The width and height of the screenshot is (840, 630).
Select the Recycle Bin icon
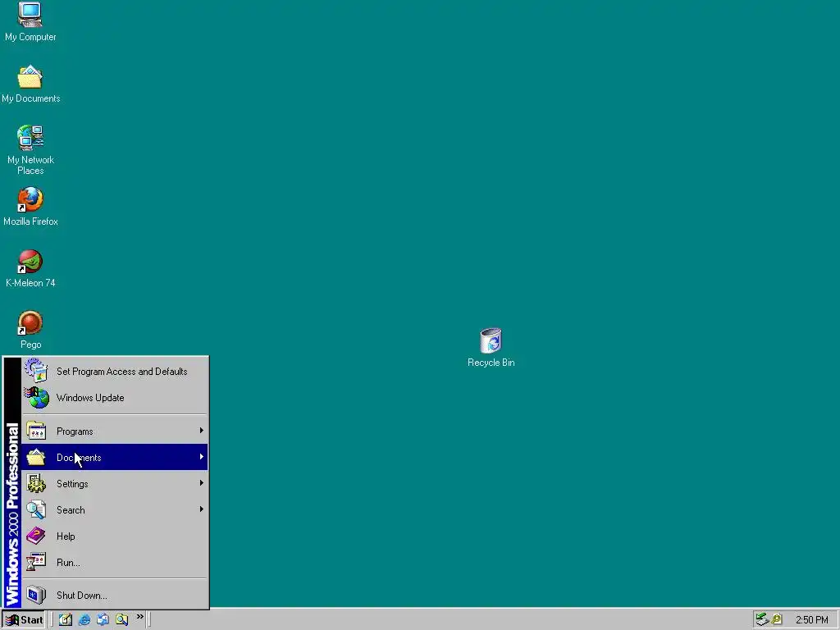click(x=491, y=348)
